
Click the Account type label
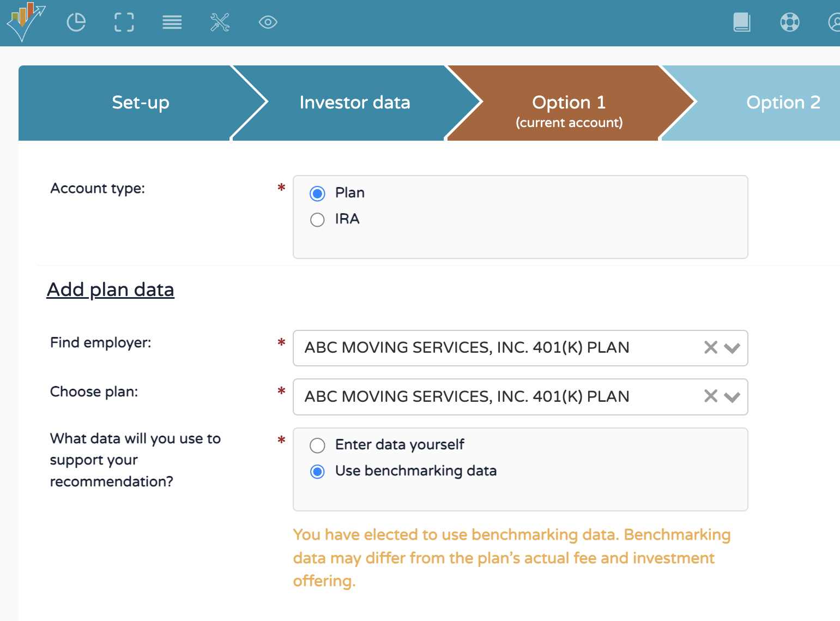tap(98, 189)
